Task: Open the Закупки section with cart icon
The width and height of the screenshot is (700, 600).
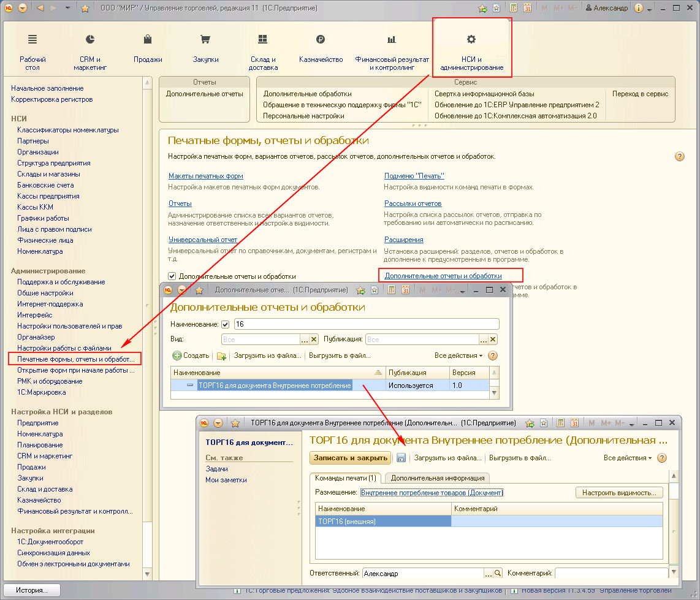Action: pyautogui.click(x=205, y=48)
